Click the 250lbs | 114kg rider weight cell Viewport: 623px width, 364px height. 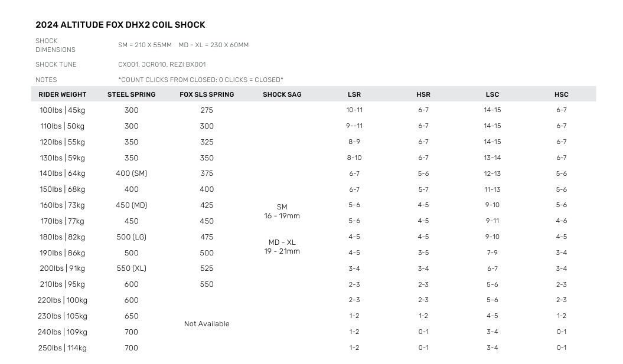click(63, 348)
